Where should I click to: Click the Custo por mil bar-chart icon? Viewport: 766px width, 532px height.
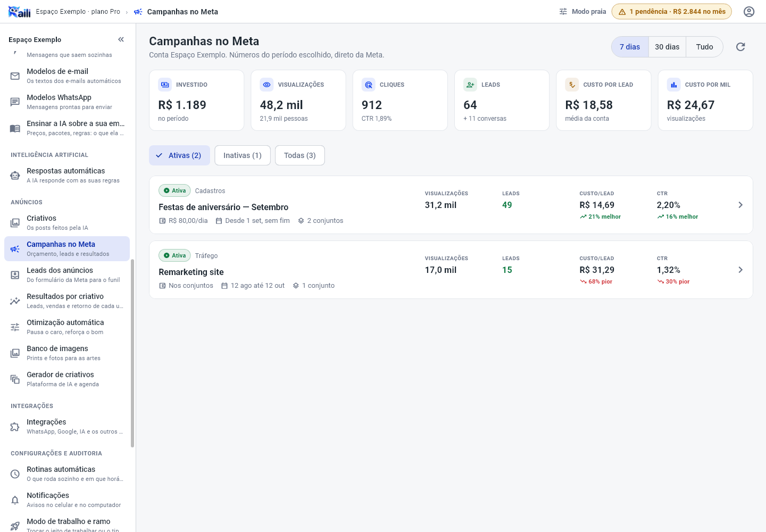674,85
